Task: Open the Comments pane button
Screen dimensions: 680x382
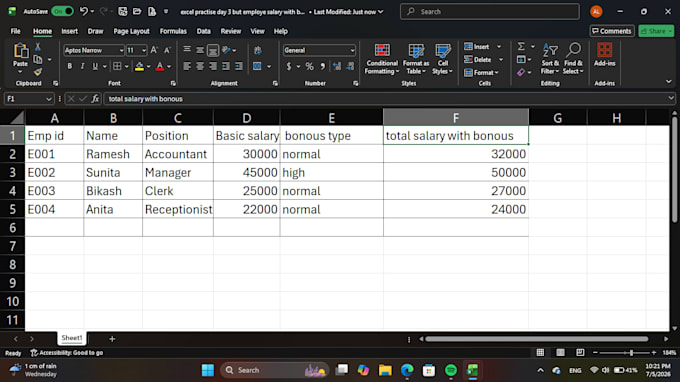Action: pos(612,31)
